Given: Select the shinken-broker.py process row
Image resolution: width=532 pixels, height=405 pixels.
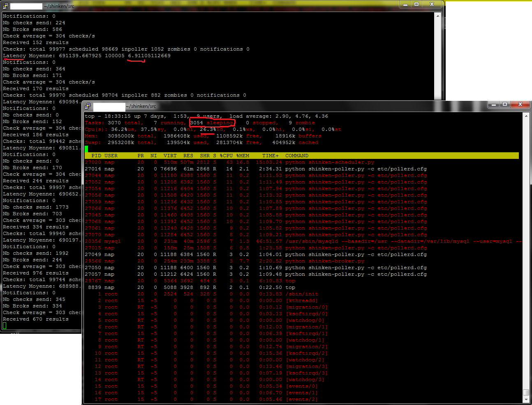Looking at the screenshot, I should 224,261.
